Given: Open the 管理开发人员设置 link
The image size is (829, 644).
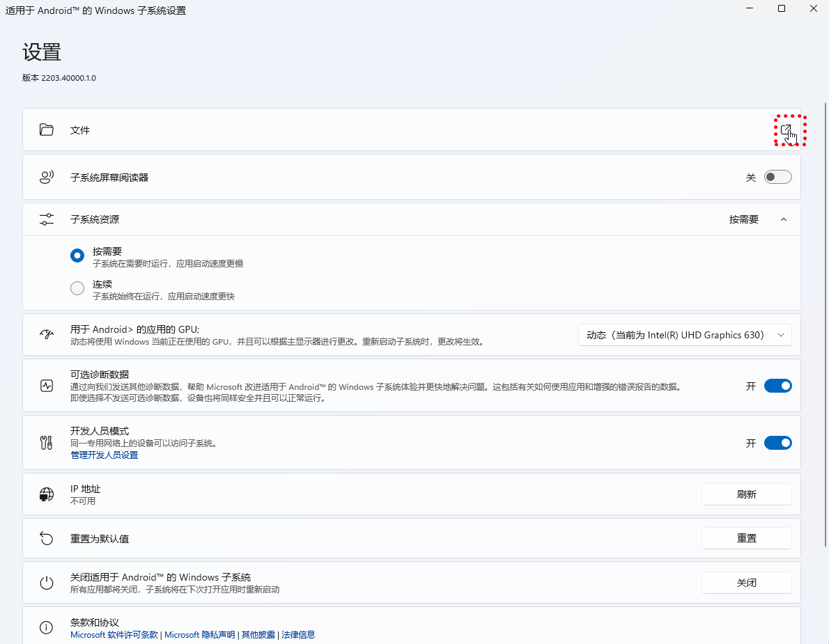Looking at the screenshot, I should (104, 455).
